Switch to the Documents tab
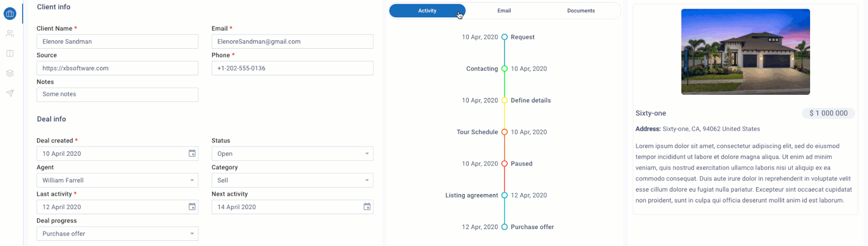Image resolution: width=868 pixels, height=246 pixels. [x=581, y=11]
